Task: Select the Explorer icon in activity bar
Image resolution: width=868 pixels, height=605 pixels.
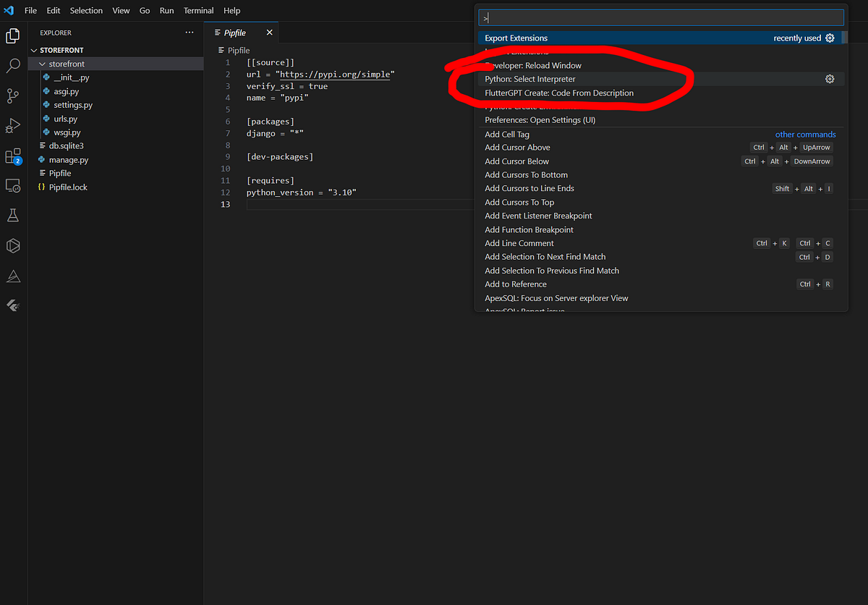Action: 13,34
